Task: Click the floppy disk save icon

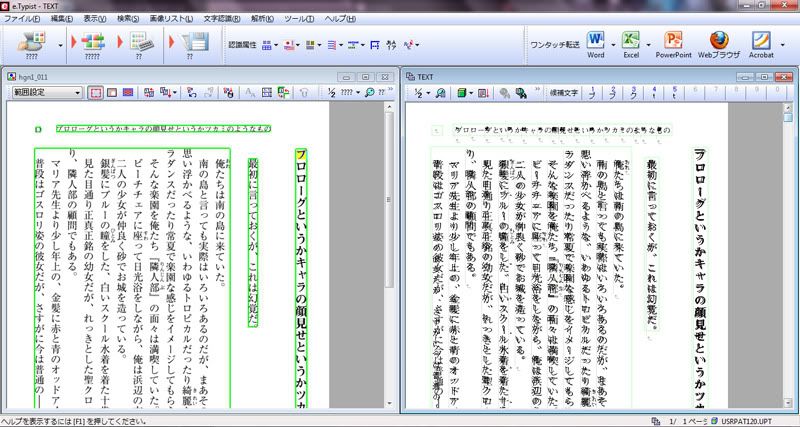Action: [194, 41]
